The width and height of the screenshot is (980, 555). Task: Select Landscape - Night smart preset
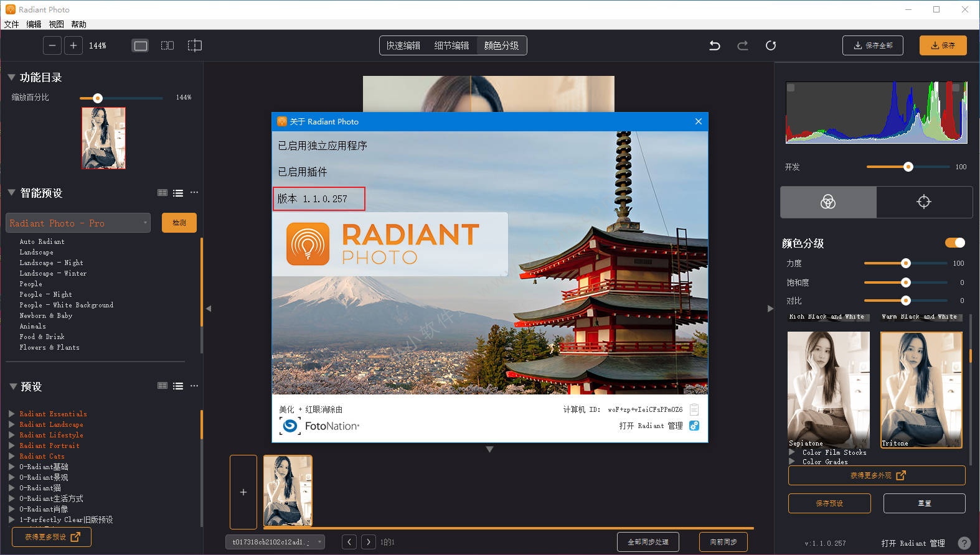[51, 263]
